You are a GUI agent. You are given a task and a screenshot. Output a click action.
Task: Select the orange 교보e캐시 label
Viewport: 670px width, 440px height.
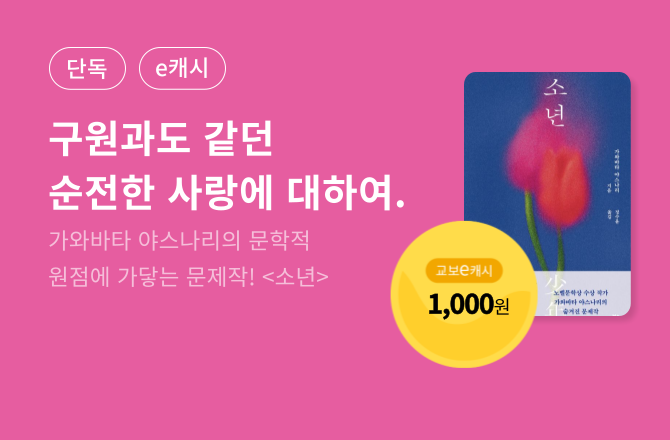[464, 270]
